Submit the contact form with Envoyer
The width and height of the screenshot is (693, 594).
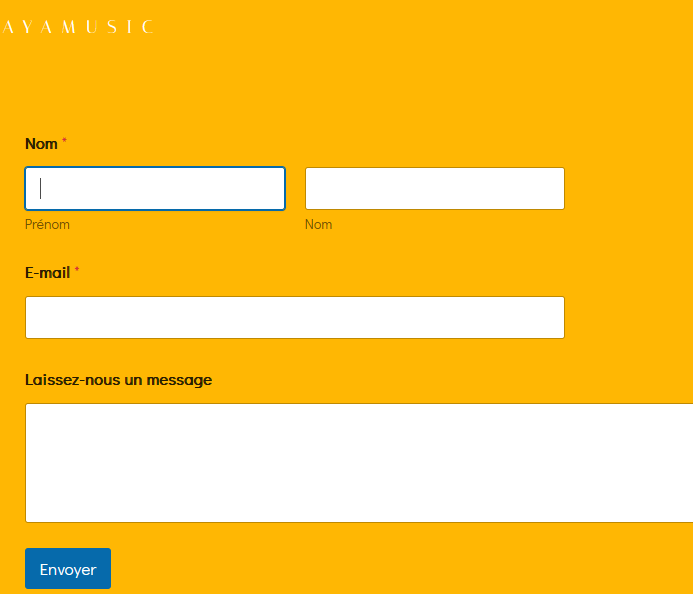(x=68, y=569)
